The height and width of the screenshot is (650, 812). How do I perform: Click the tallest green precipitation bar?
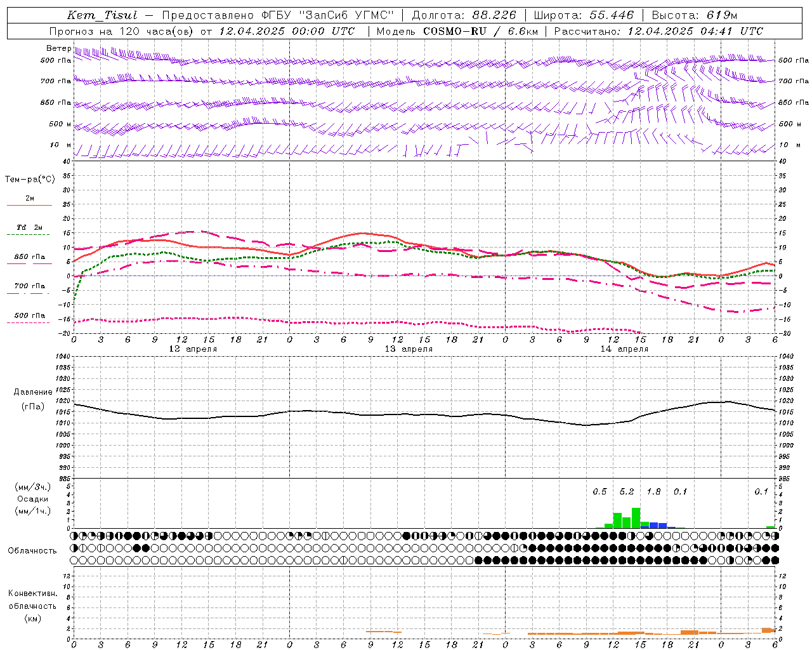(x=636, y=518)
